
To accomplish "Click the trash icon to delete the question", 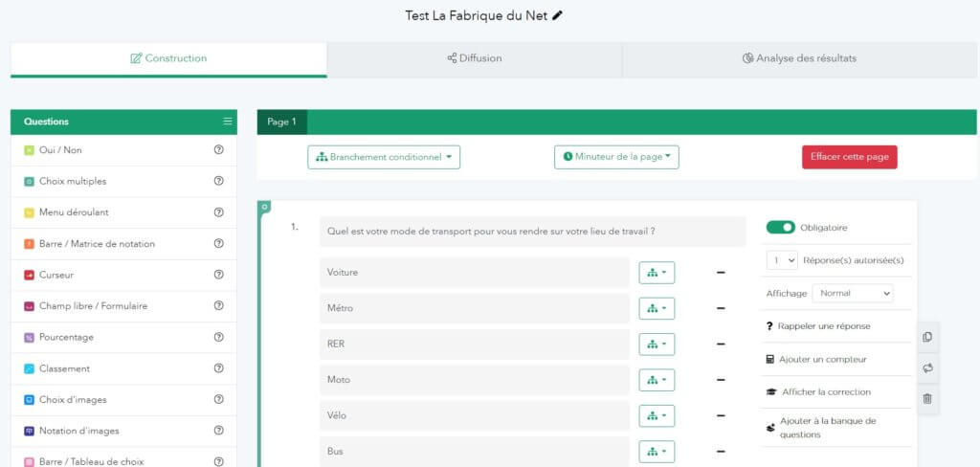I will 926,398.
